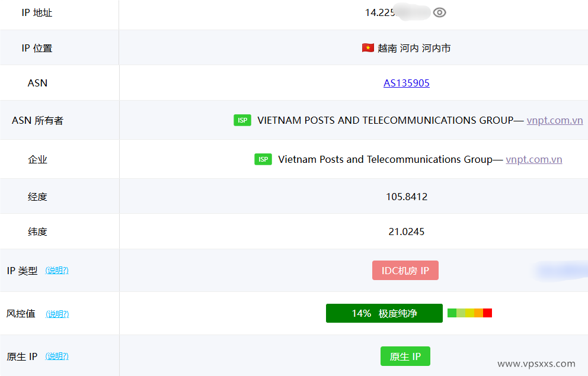The image size is (588, 376).
Task: Click the yellow segment of the risk bar
Action: click(469, 313)
